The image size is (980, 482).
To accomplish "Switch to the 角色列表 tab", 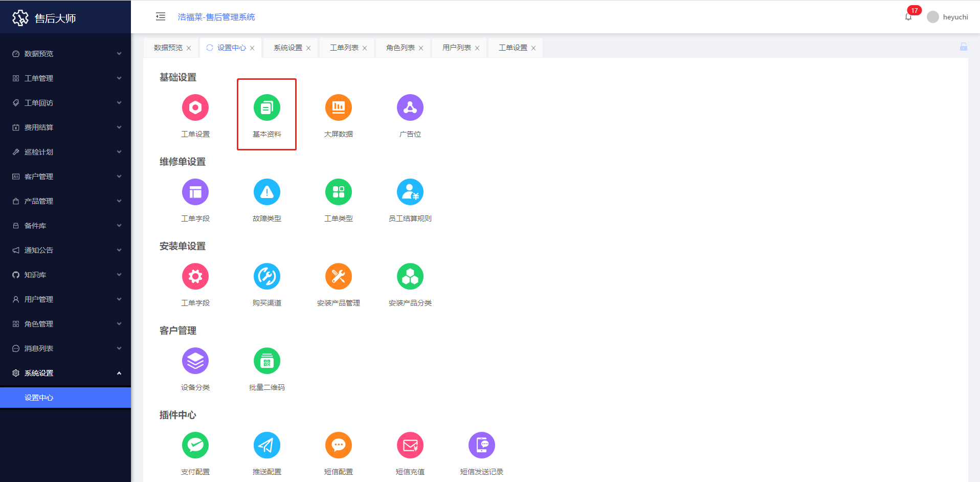I will [400, 48].
